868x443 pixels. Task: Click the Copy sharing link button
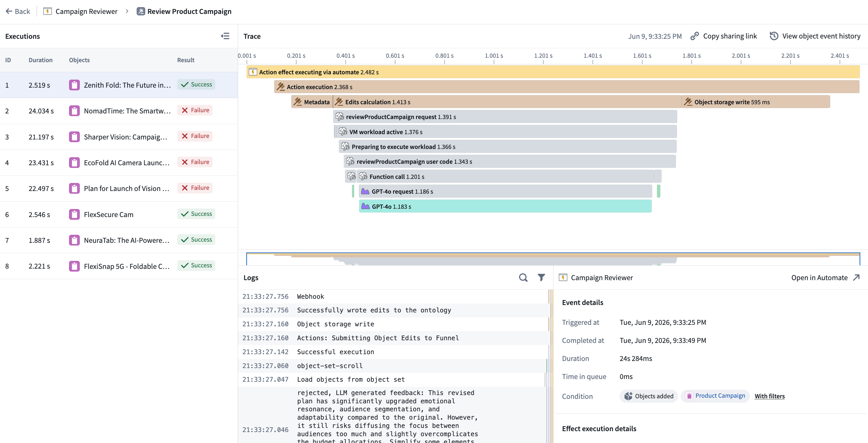723,36
